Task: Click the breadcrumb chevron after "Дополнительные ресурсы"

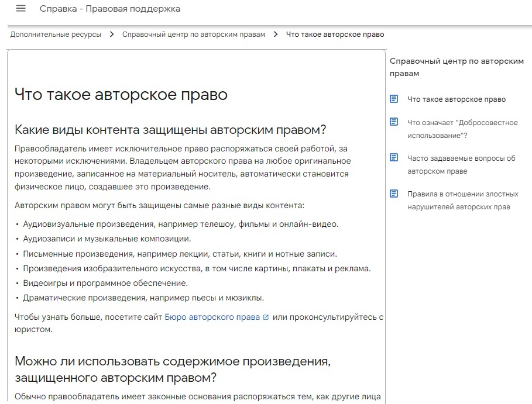Action: [x=112, y=34]
